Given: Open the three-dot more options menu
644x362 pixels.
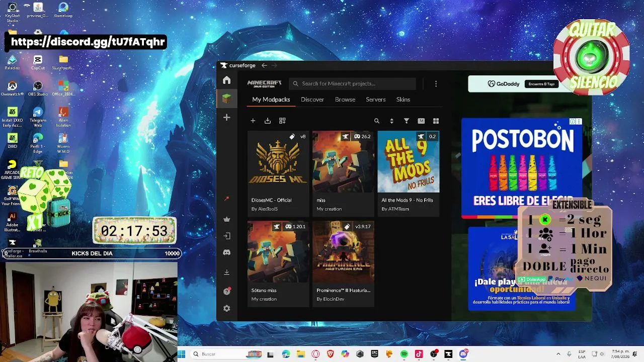Looking at the screenshot, I should [x=436, y=83].
